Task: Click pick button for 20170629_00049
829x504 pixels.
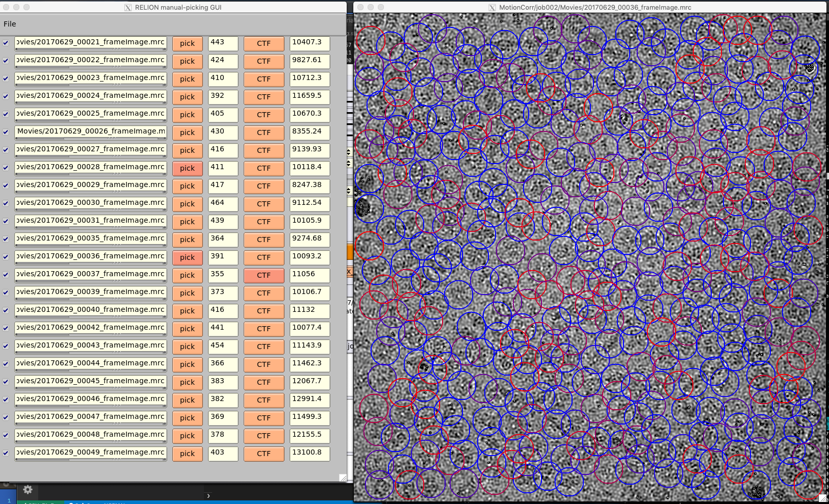Action: 187,454
